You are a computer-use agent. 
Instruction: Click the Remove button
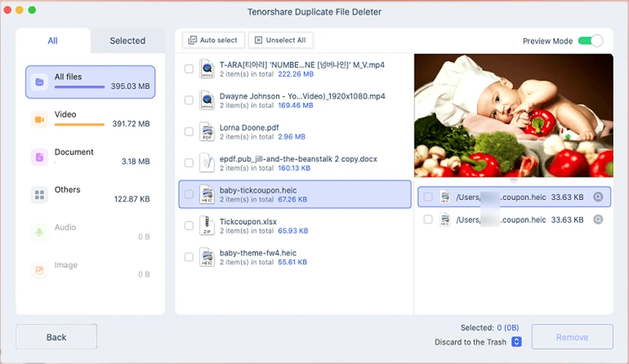click(x=572, y=337)
